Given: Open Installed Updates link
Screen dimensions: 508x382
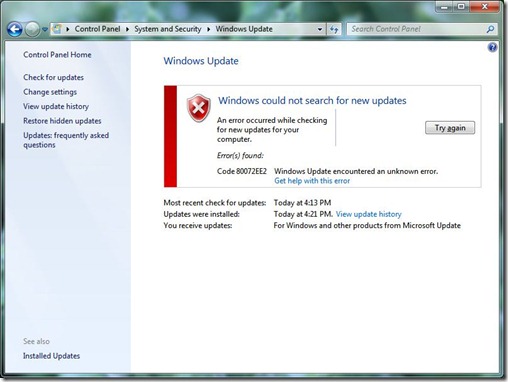Looking at the screenshot, I should coord(51,356).
